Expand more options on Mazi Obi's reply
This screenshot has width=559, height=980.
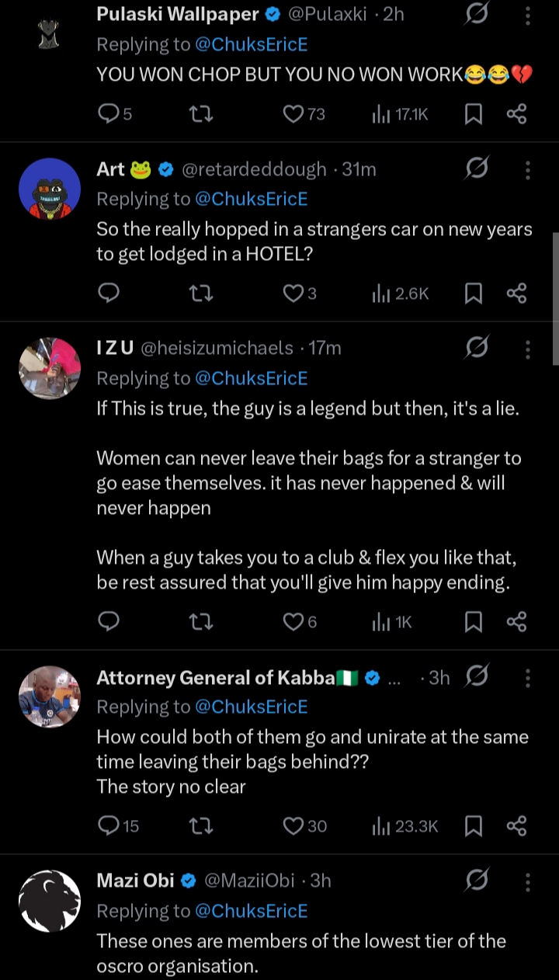pos(528,881)
